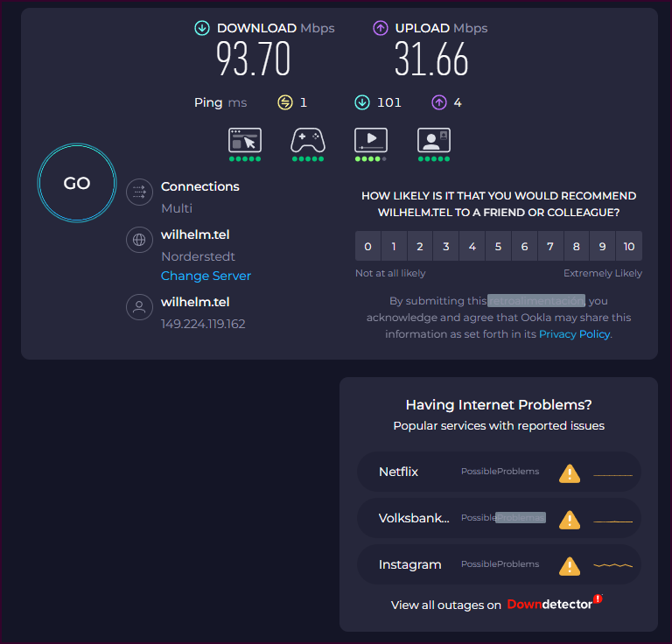The height and width of the screenshot is (644, 672).
Task: Open the web browsing experience icon
Action: [245, 140]
